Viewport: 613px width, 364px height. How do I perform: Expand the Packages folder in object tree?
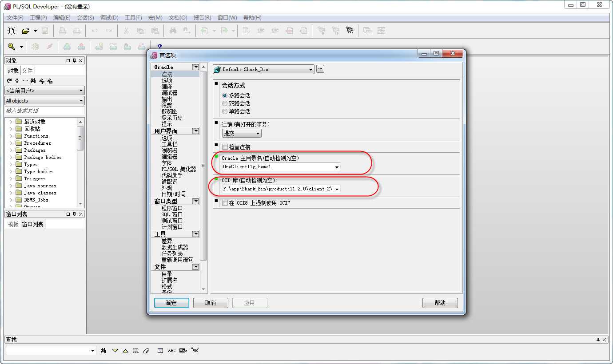click(11, 150)
